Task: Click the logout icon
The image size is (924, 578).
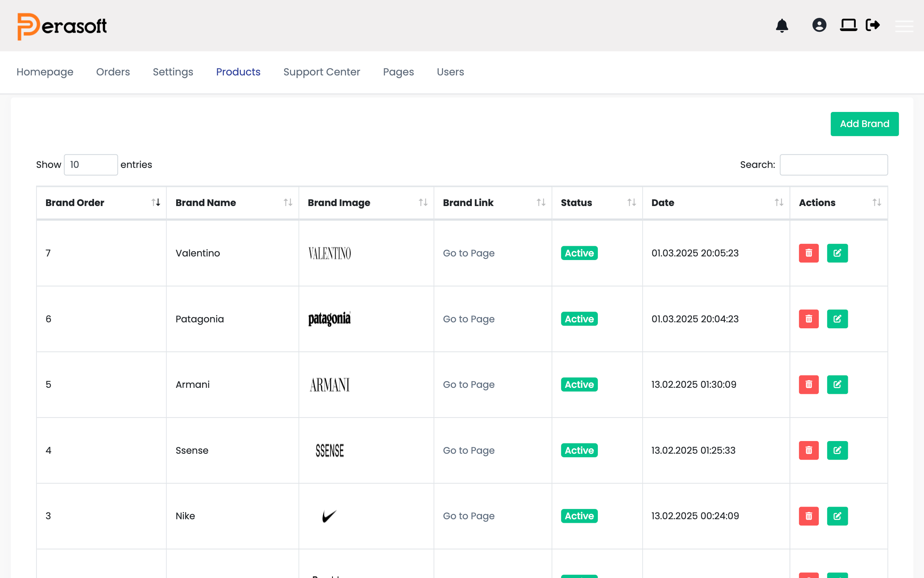Action: 873,25
